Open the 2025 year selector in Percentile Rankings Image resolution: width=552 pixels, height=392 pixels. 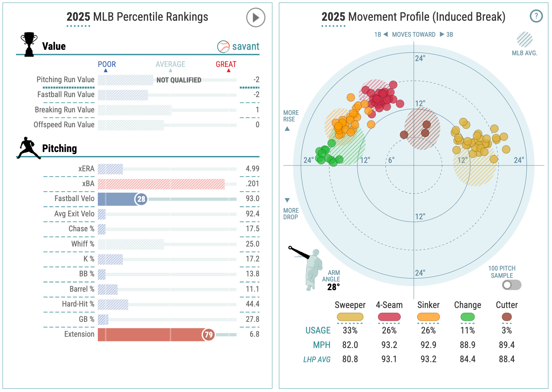click(x=78, y=17)
